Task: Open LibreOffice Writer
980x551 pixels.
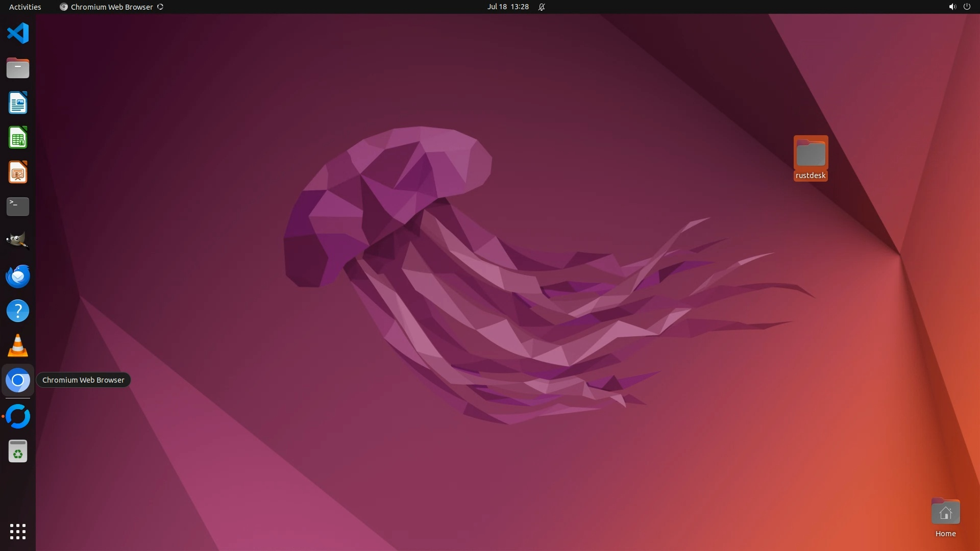Action: click(18, 103)
